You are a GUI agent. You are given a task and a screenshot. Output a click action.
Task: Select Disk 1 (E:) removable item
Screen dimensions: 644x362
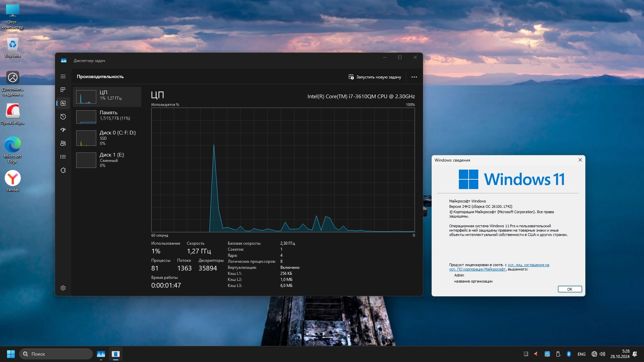[107, 160]
